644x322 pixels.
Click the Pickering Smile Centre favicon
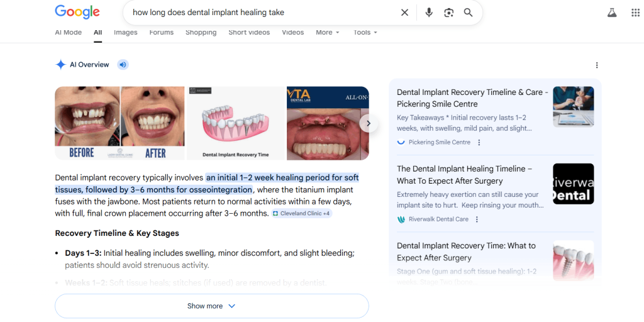[401, 142]
